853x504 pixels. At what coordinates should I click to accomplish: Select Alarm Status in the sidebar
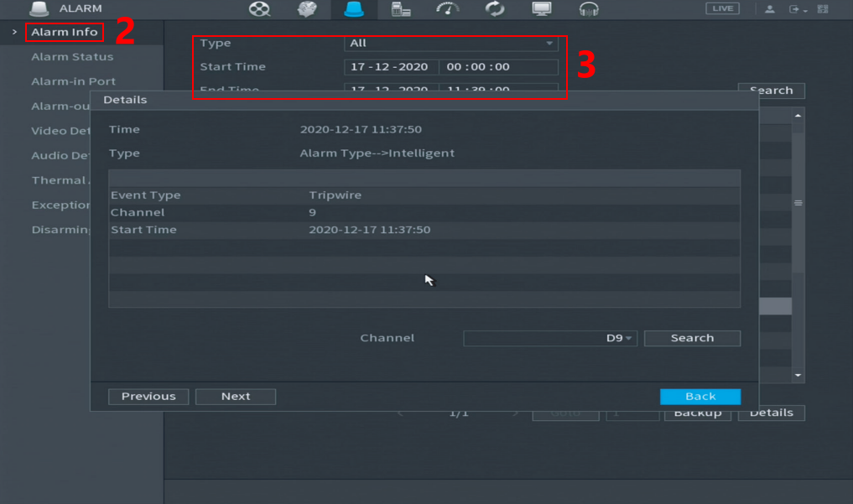[72, 57]
